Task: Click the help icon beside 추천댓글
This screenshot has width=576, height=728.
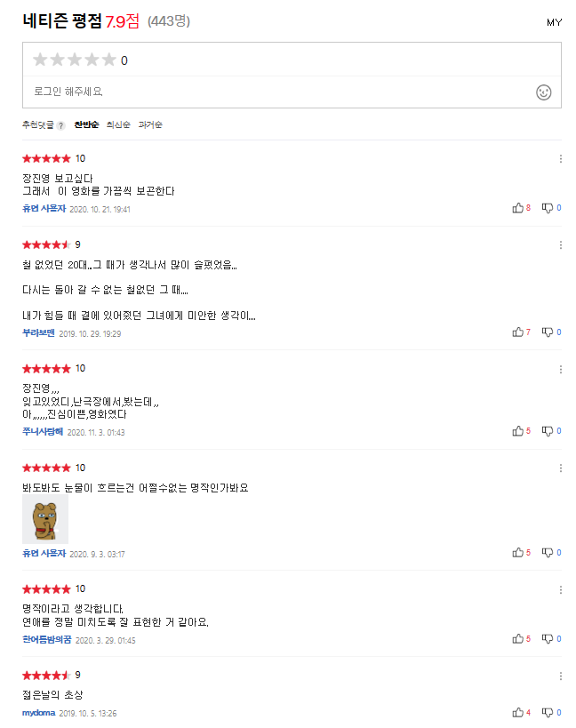Action: pos(61,125)
